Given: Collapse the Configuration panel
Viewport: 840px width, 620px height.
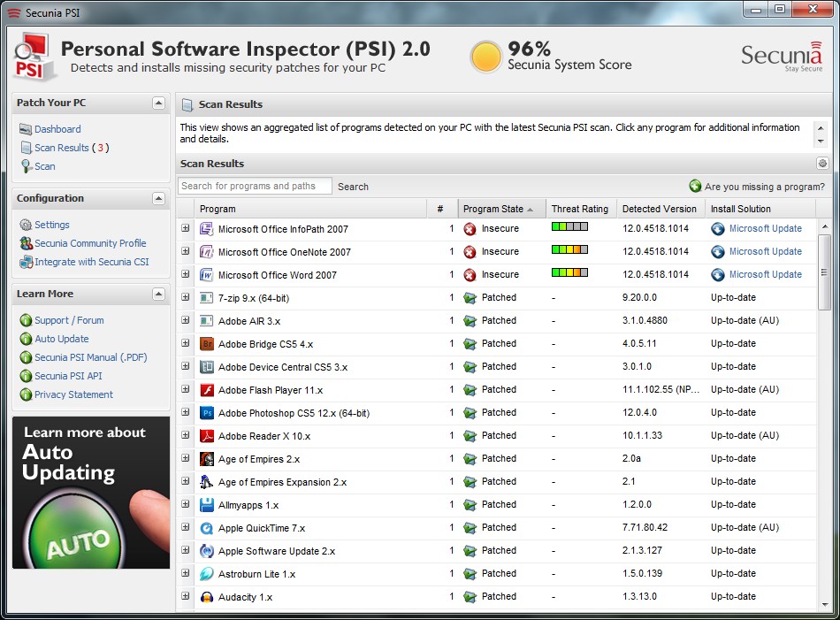Looking at the screenshot, I should pos(158,198).
